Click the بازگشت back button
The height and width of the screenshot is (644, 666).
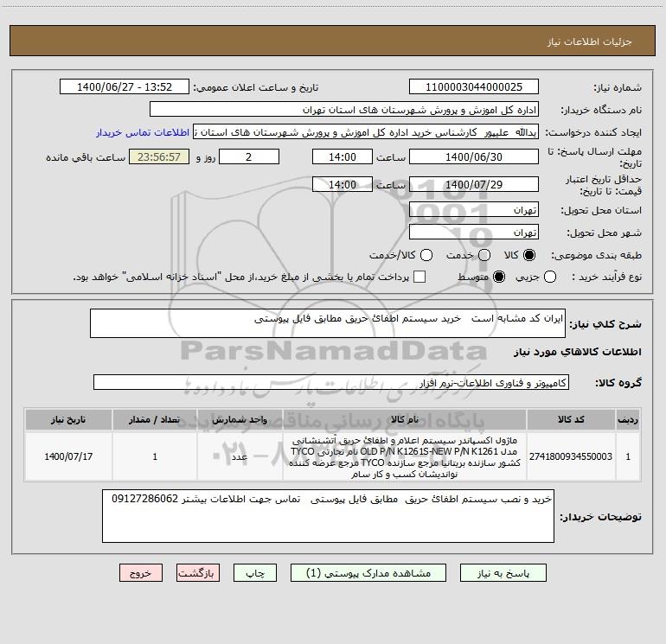point(198,573)
